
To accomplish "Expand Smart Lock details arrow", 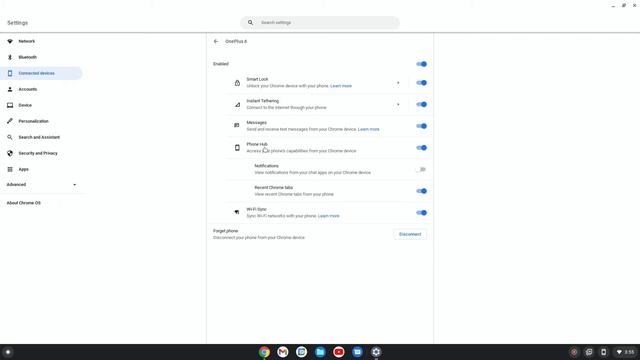I will tap(398, 83).
